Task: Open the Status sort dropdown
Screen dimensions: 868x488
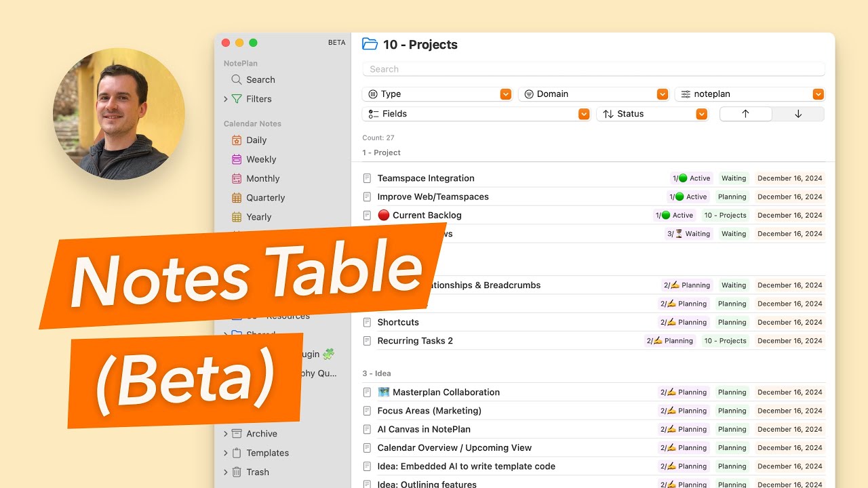Action: (x=652, y=114)
